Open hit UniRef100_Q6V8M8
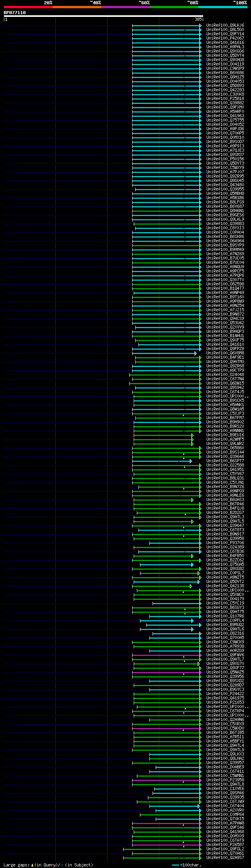Image resolution: width=251 pixels, height=868 pixels. pos(225,353)
